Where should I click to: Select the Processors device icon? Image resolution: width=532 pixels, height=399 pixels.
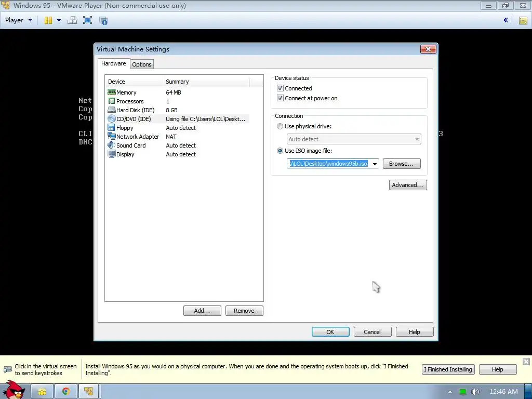pos(112,101)
